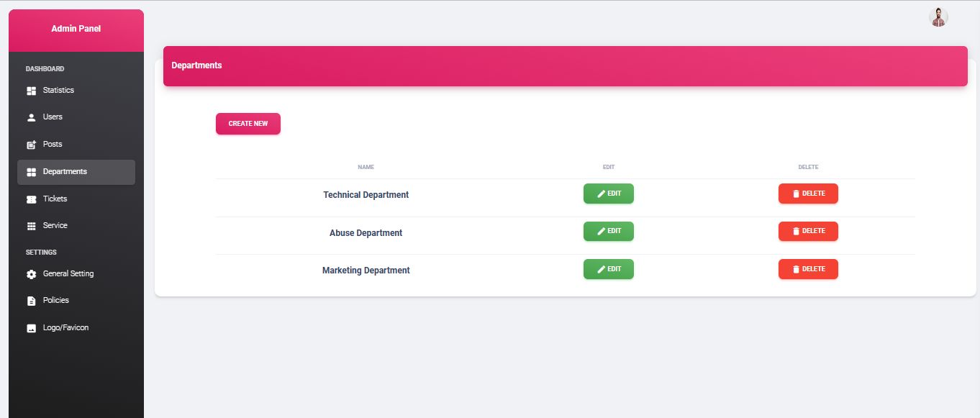Go to the Tickets menu item
980x418 pixels.
click(x=76, y=199)
